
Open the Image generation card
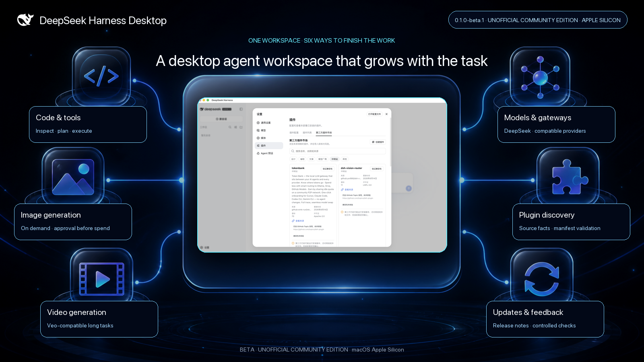[73, 222]
